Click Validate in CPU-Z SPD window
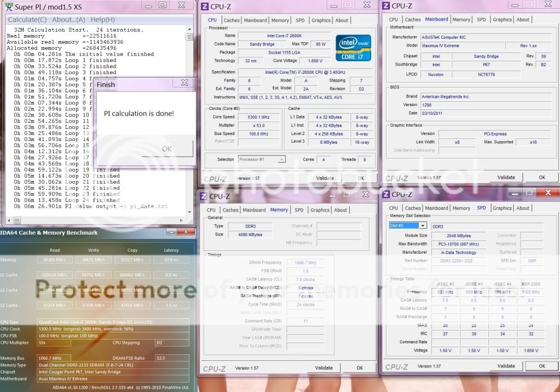The image size is (560, 392). click(x=506, y=366)
